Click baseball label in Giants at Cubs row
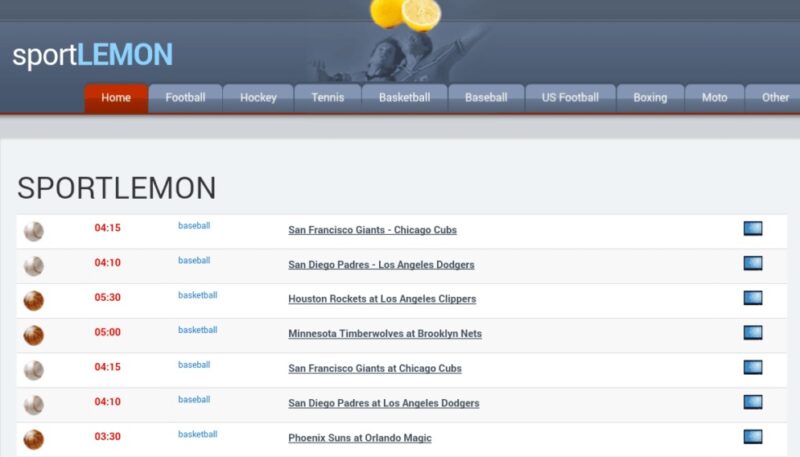This screenshot has height=457, width=800. tap(194, 364)
